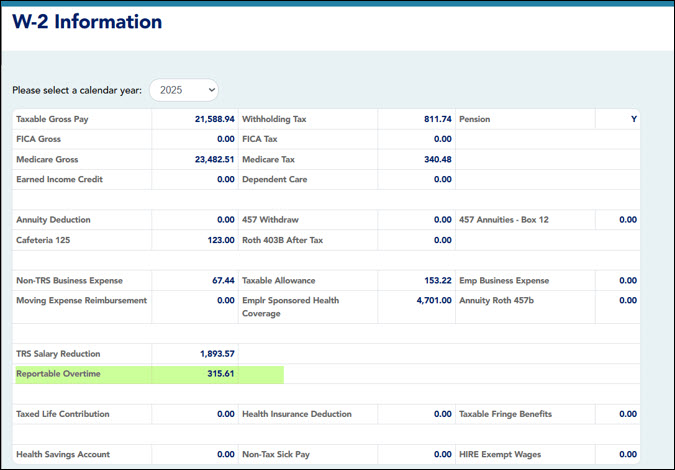Click the Medicare Tax amount 340.48
The height and width of the screenshot is (470, 675).
pyautogui.click(x=437, y=159)
